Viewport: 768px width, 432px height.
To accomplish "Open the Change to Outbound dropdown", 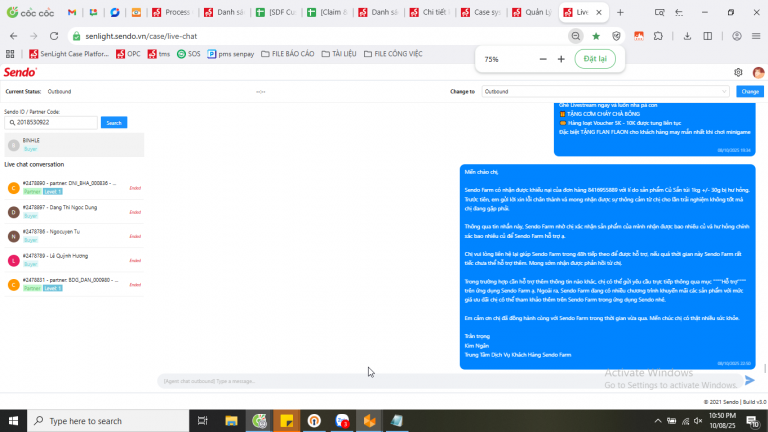I will coord(605,92).
